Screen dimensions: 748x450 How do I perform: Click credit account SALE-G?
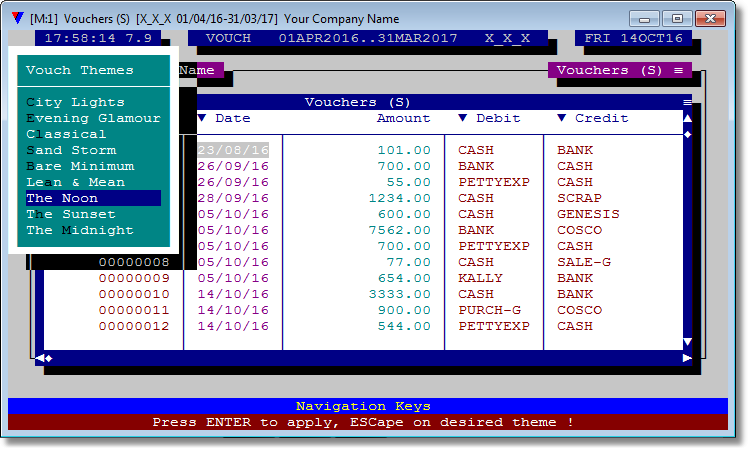(x=584, y=262)
